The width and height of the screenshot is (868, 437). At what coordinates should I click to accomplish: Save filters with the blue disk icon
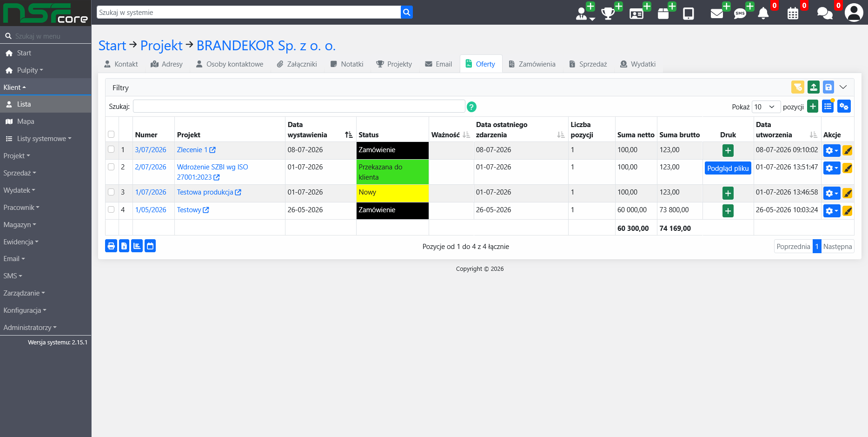[x=828, y=87]
